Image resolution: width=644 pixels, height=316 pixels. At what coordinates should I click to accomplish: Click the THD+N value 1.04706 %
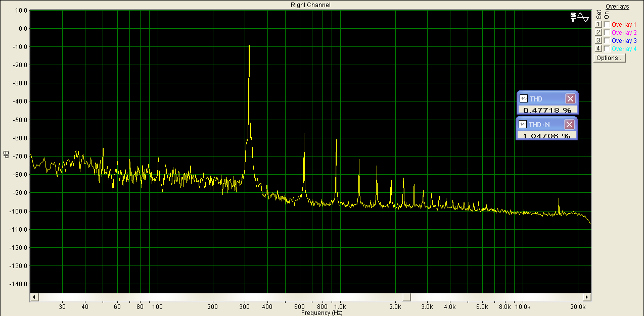tap(546, 135)
